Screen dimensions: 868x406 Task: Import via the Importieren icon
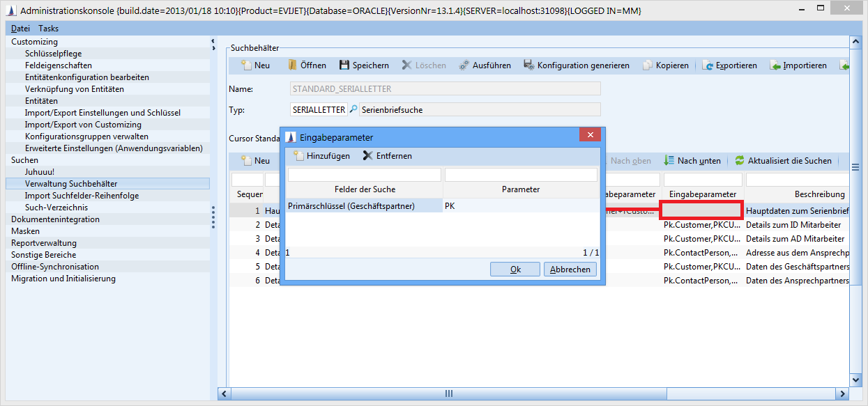[x=775, y=65]
